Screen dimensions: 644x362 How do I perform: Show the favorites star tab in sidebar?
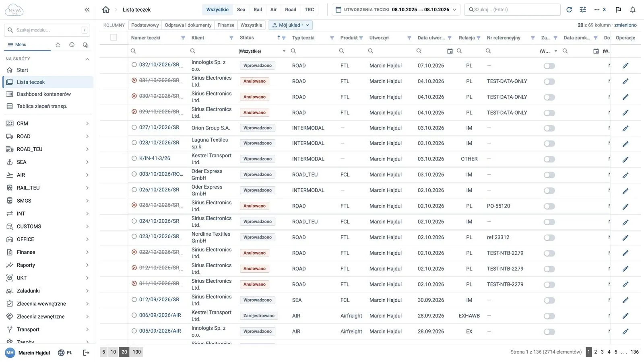click(58, 45)
